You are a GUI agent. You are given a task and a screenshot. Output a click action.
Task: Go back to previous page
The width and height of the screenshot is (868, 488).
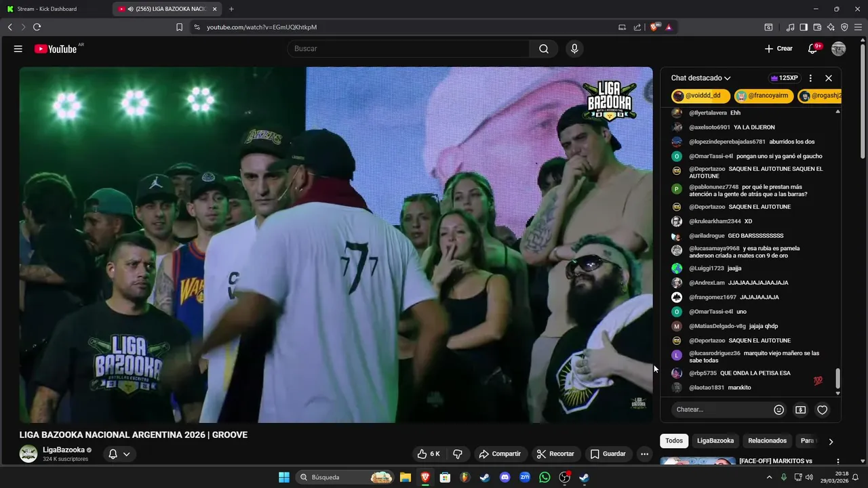pos(9,27)
